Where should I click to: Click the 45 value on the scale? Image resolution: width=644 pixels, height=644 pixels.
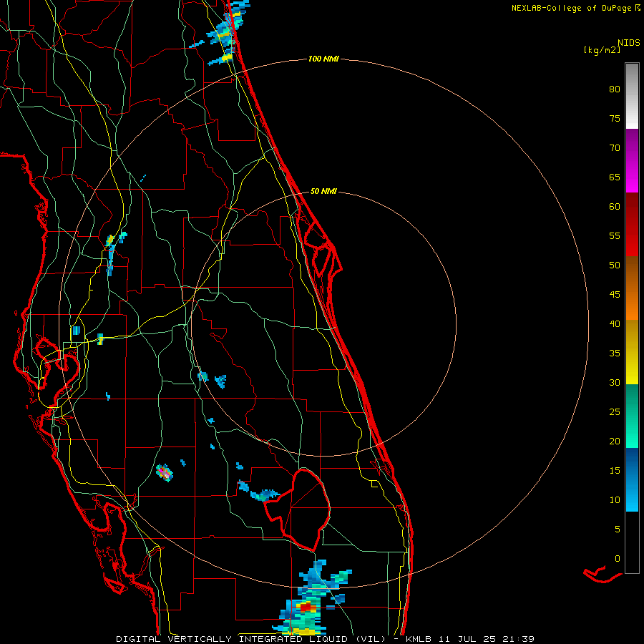tap(615, 295)
